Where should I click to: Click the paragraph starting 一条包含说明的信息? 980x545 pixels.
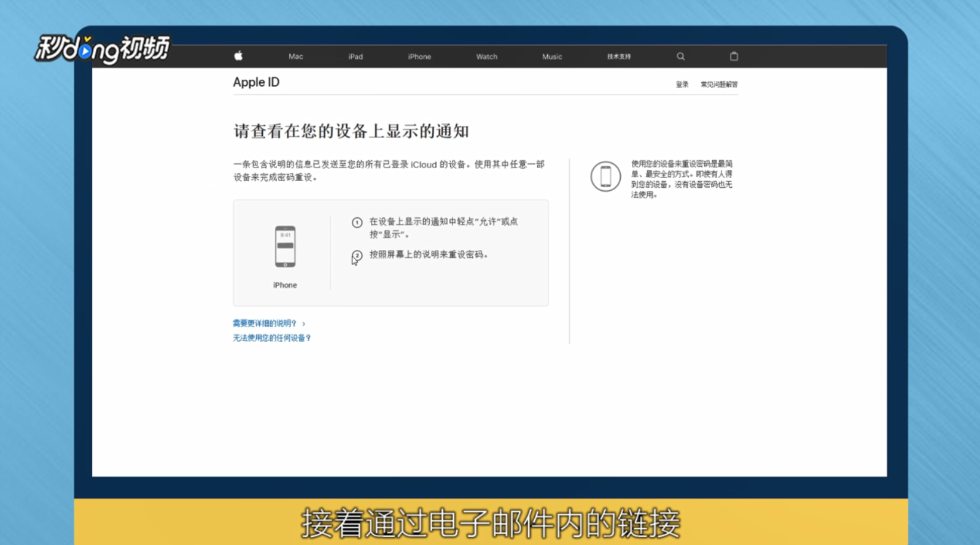click(389, 171)
